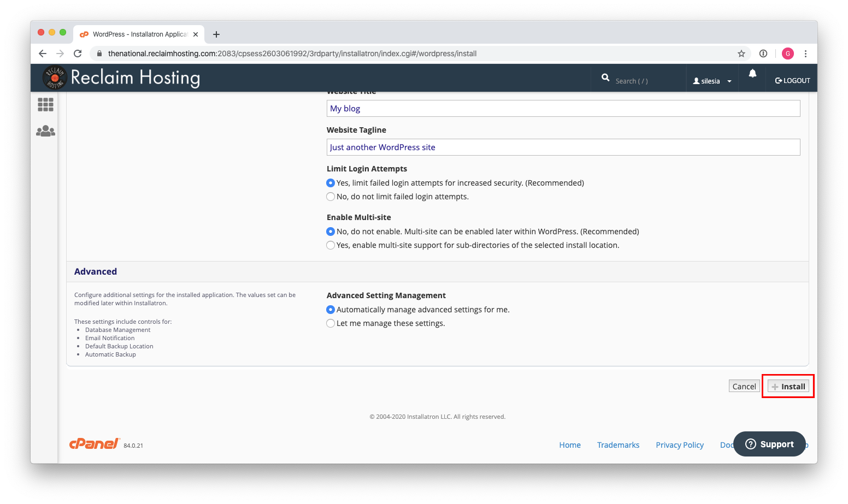Open a new browser tab
This screenshot has width=848, height=504.
point(216,34)
